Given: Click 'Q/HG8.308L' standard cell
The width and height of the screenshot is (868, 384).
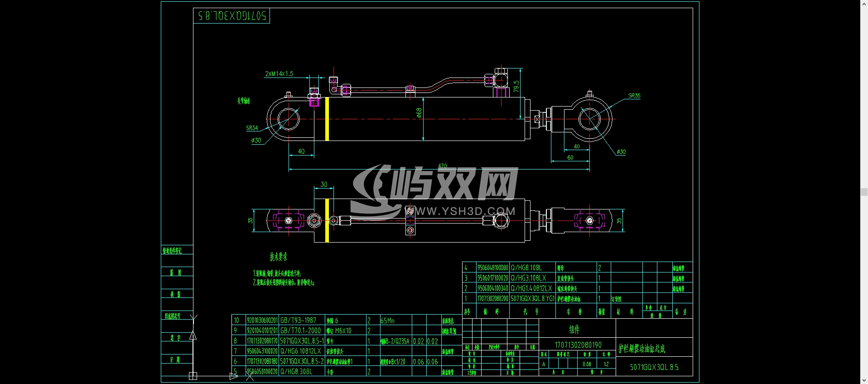Looking at the screenshot, I should (296, 371).
